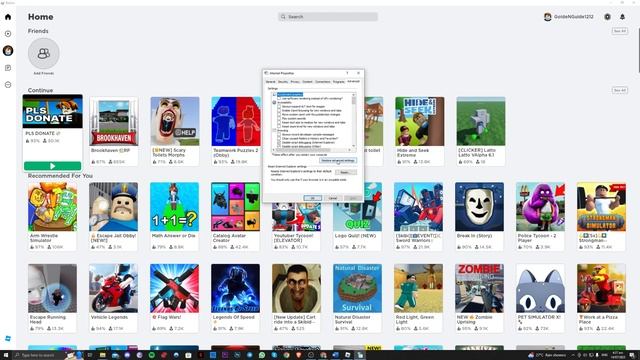Screen dimensions: 640x360
Task: Open Catalog Avatar Creator thumbnail
Action: tap(236, 207)
